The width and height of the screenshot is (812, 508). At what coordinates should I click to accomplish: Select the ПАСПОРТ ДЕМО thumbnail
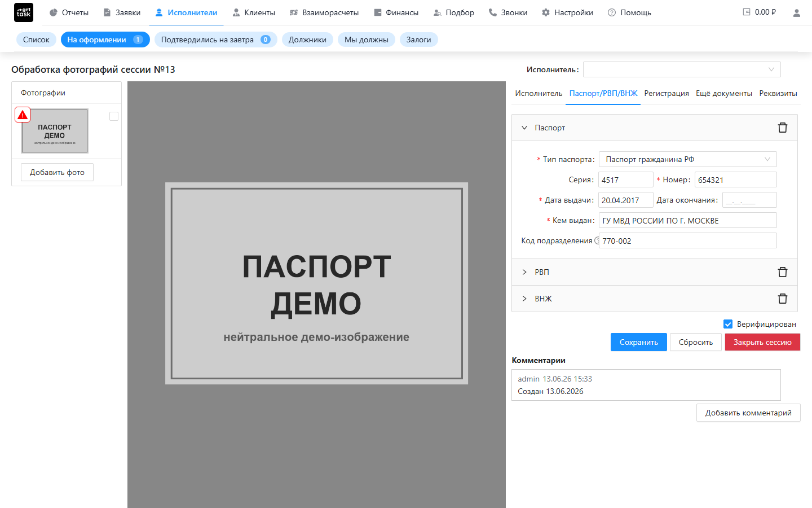click(x=55, y=131)
